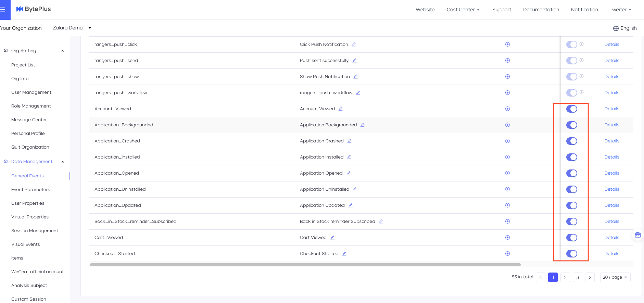644x303 pixels.
Task: Edit Application Backgrounded display name
Action: [363, 125]
